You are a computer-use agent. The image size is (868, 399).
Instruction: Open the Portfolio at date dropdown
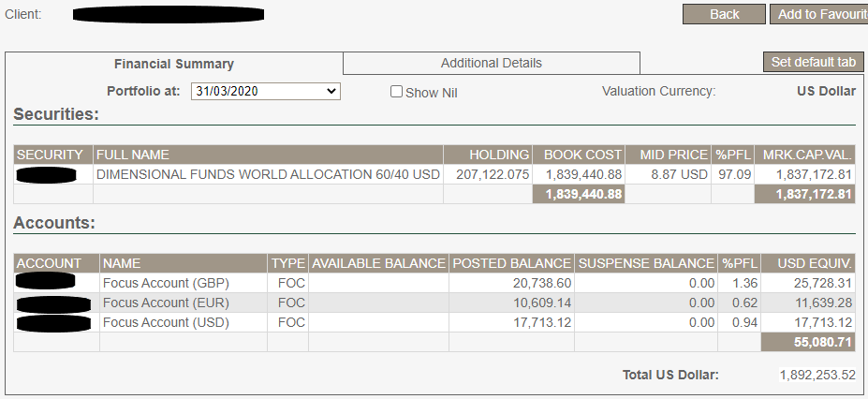(265, 91)
